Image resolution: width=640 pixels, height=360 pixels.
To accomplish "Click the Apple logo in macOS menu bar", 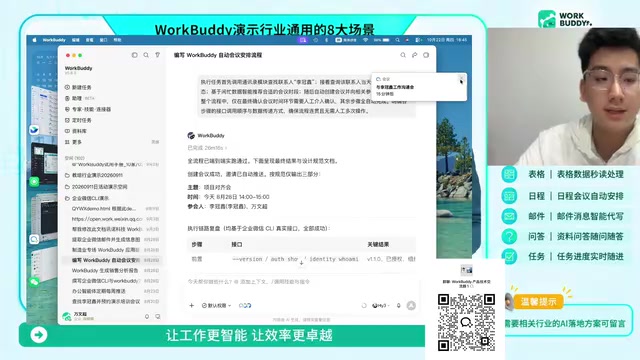I will 34,40.
